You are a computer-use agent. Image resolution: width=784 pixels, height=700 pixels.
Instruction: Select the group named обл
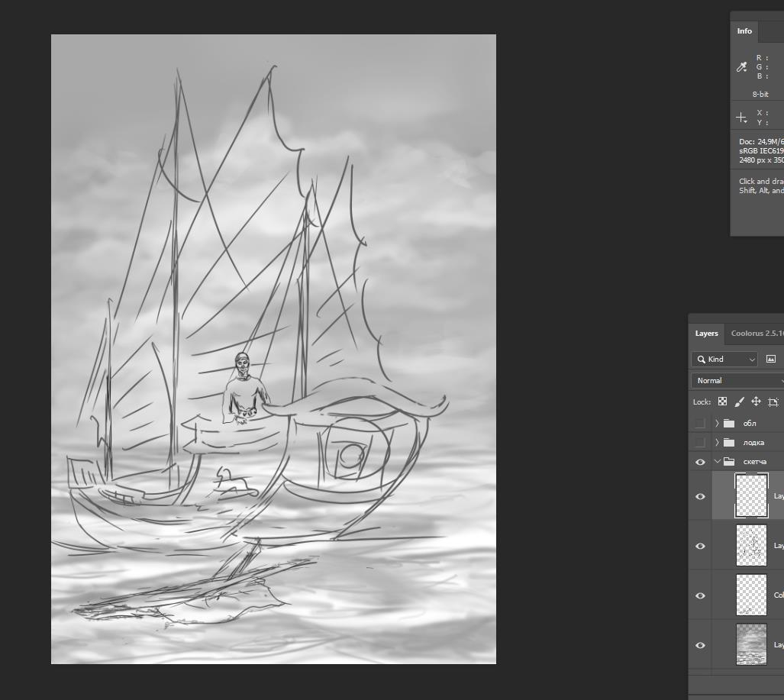[x=750, y=424]
